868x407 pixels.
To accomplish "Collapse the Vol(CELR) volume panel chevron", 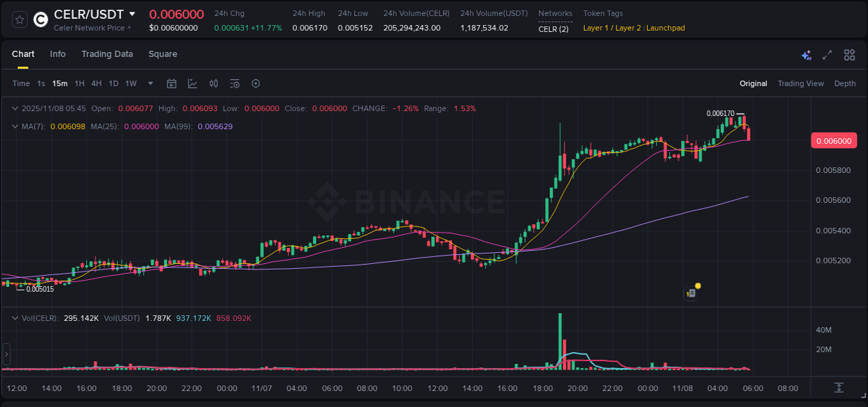I will click(x=15, y=317).
